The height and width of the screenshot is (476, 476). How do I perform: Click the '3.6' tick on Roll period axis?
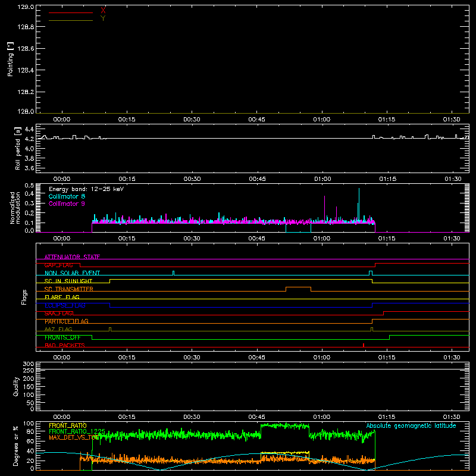(29, 168)
